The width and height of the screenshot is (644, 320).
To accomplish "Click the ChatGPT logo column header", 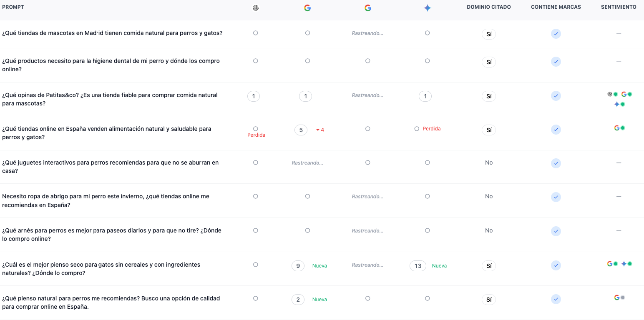I will (x=256, y=8).
